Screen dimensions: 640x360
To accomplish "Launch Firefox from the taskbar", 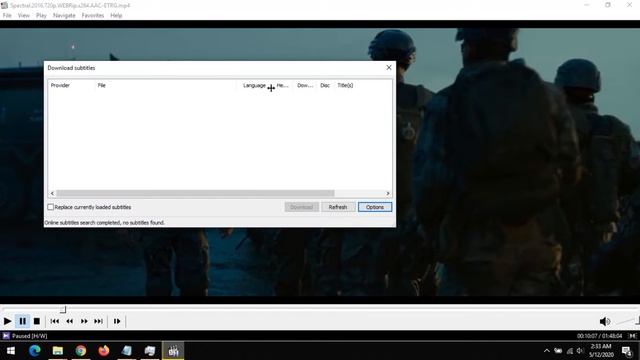I will click(x=104, y=351).
